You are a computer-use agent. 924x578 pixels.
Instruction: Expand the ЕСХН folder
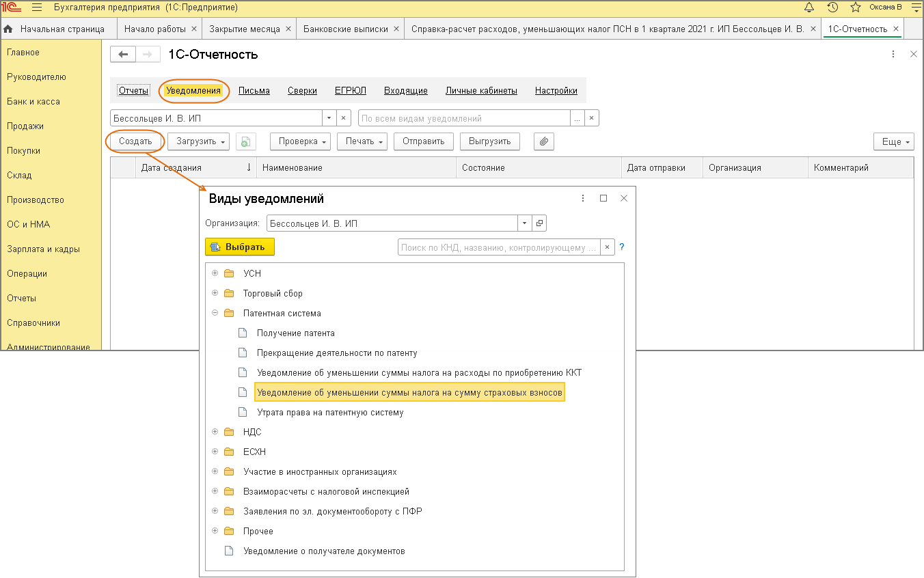pos(215,452)
